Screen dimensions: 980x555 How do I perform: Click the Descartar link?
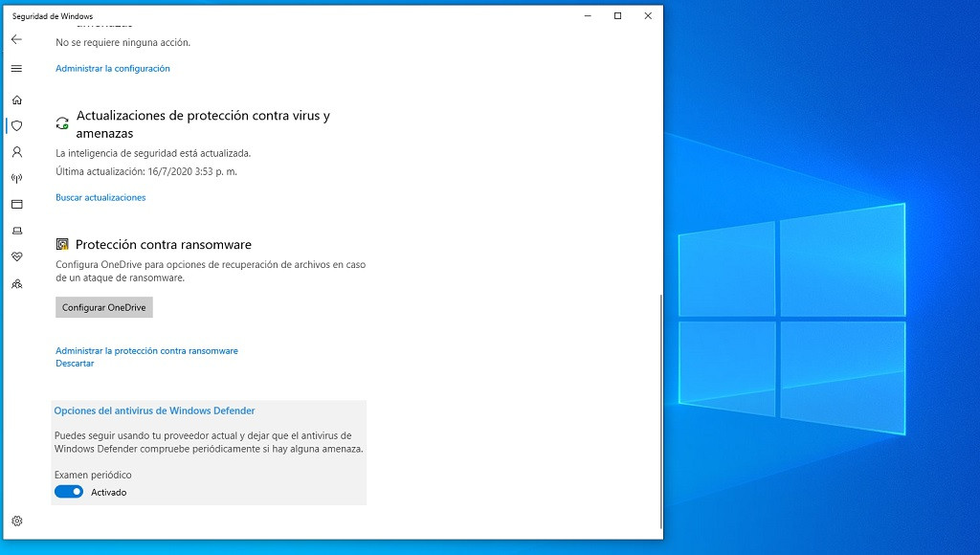(x=75, y=363)
